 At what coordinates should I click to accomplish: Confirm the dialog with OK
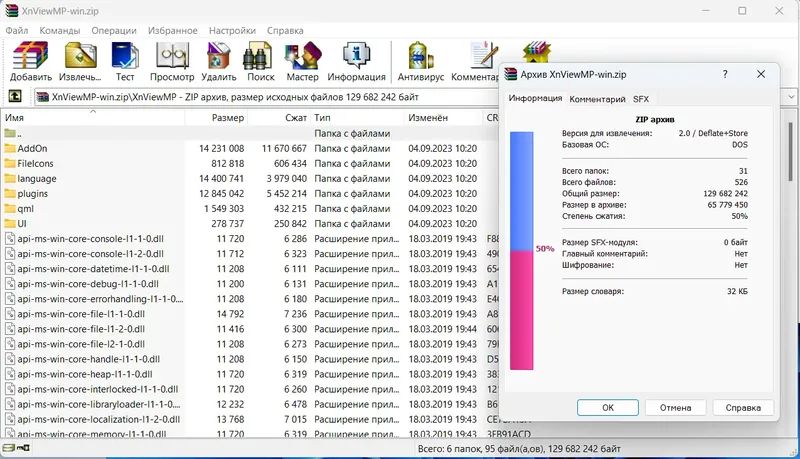(x=608, y=407)
